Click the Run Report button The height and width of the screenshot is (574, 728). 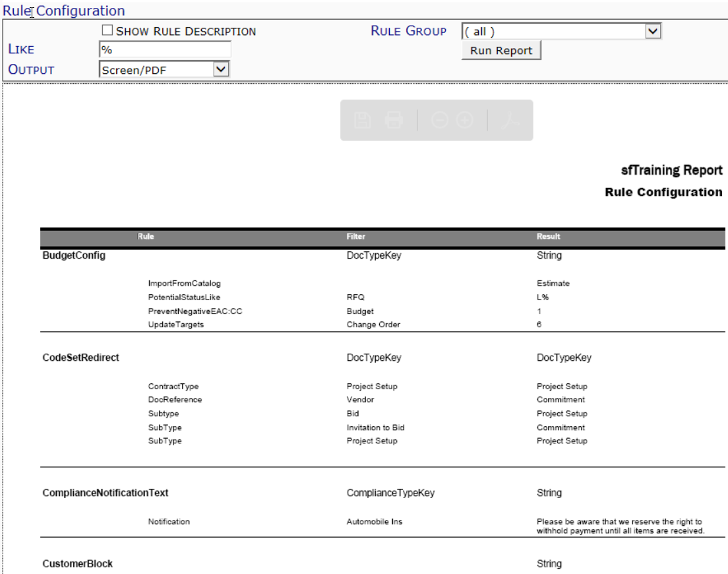[501, 50]
